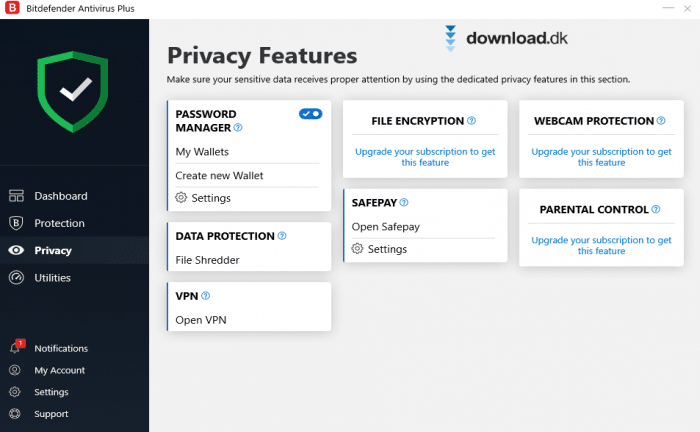Image resolution: width=700 pixels, height=432 pixels.
Task: Click the VPN help question icon
Action: [x=206, y=296]
